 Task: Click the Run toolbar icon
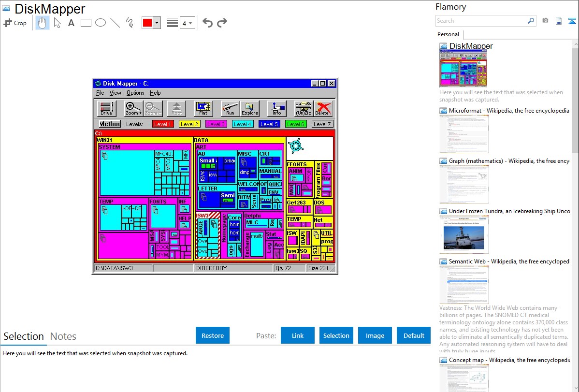coord(230,108)
